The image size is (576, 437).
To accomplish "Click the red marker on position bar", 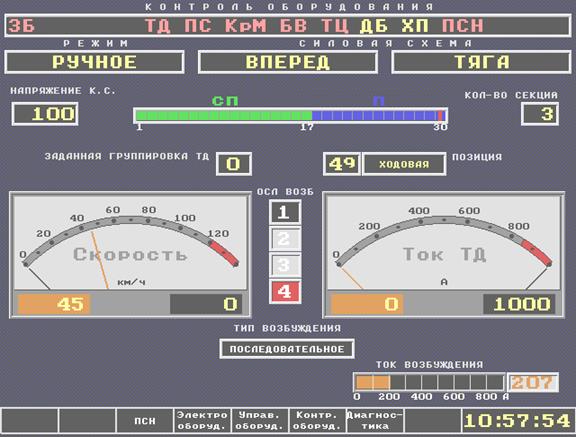I will [440, 116].
